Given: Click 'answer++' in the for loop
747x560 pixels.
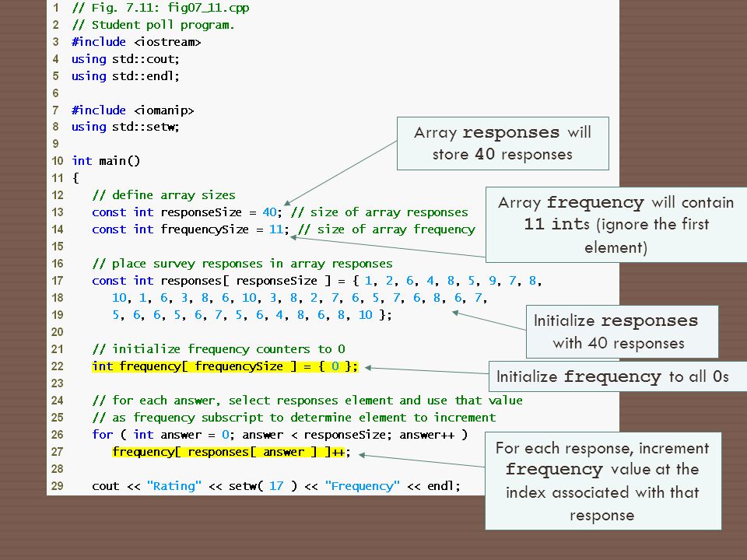Looking at the screenshot, I should pyautogui.click(x=427, y=435).
